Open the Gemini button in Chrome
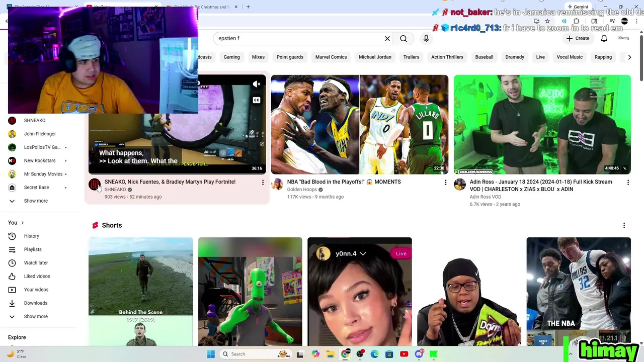Screen dimensions: 644x362 pos(578,7)
